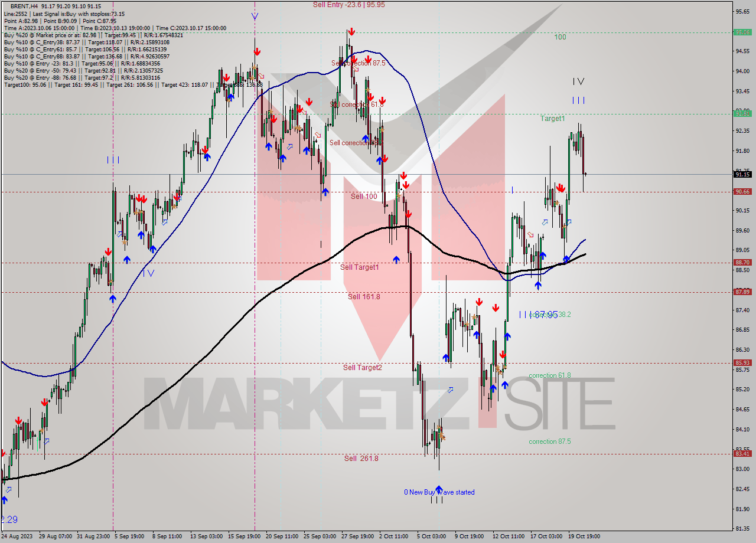
Task: Click the green '100' level label
Action: [x=560, y=37]
